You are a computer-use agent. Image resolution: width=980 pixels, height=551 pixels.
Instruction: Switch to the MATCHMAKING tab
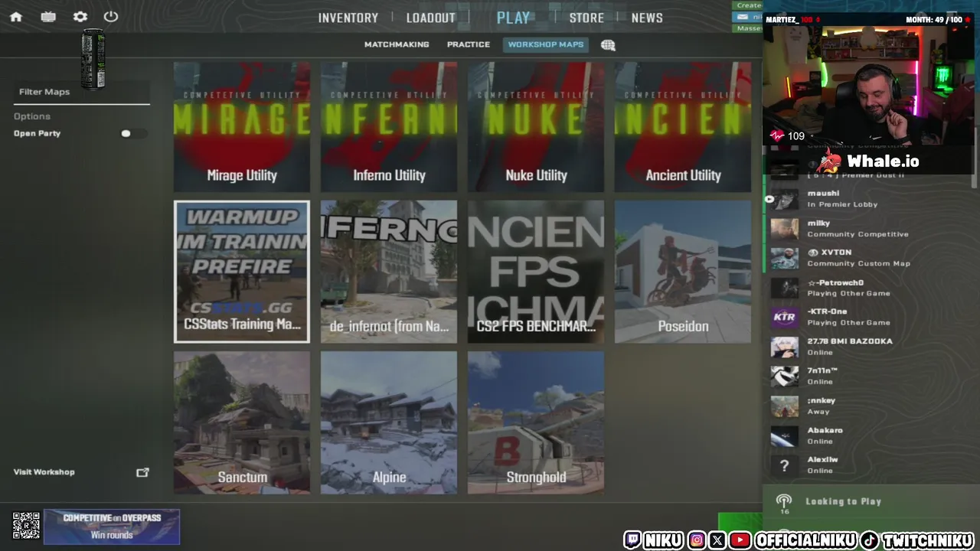coord(397,44)
